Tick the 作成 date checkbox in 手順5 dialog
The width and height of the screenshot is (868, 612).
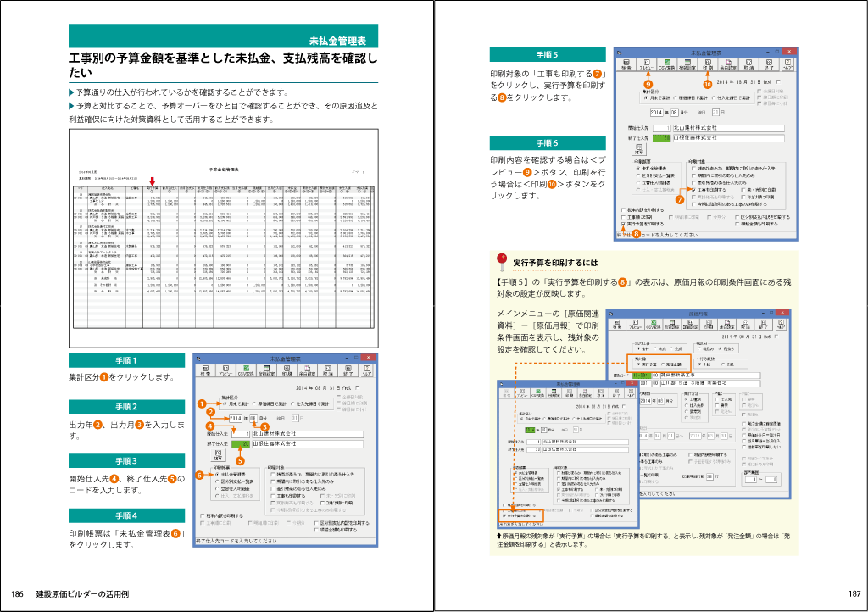(x=779, y=82)
